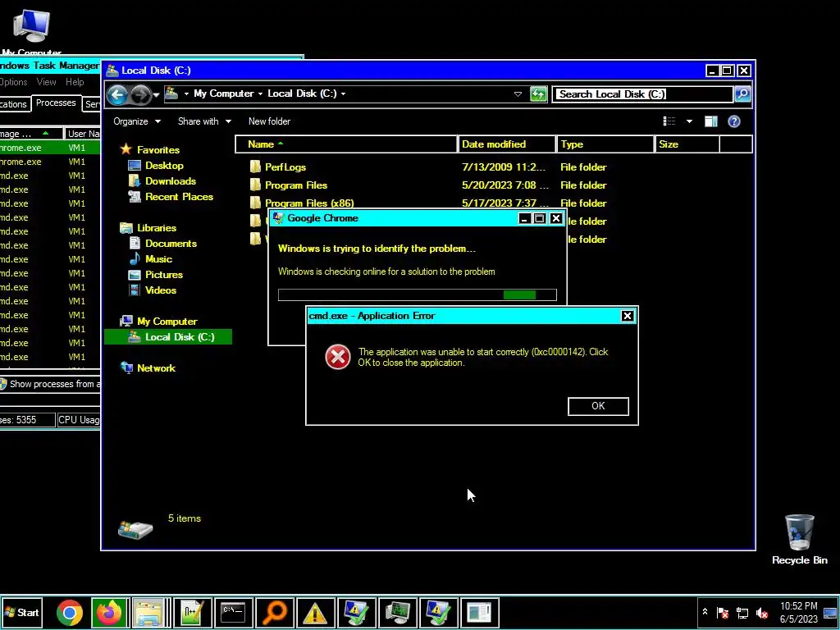Click the progress bar in Google Chrome dialog
The image size is (840, 630).
(x=418, y=294)
